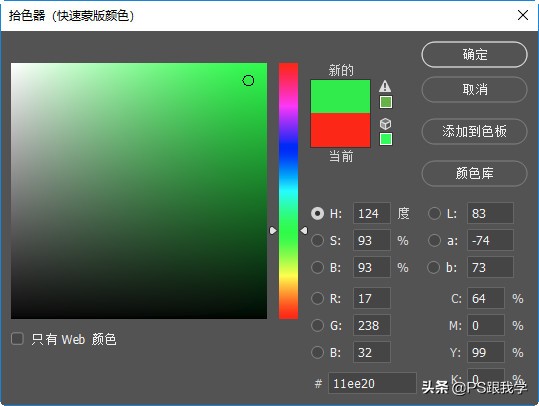The image size is (539, 406).
Task: Enable the Only Web Colors checkbox
Action: pyautogui.click(x=17, y=339)
